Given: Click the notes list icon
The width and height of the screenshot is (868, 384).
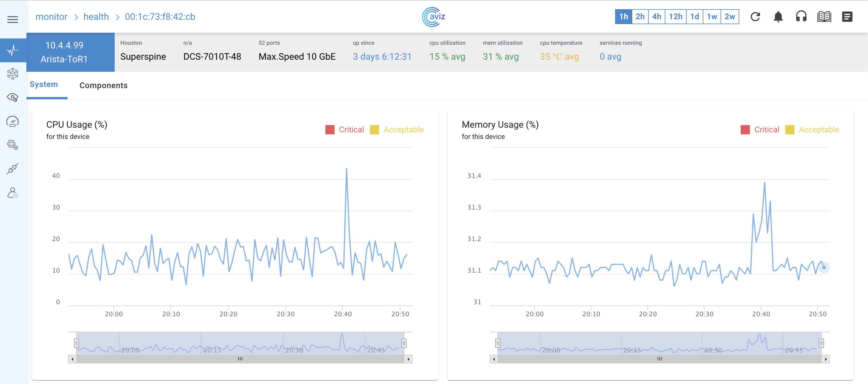Looking at the screenshot, I should pos(847,16).
